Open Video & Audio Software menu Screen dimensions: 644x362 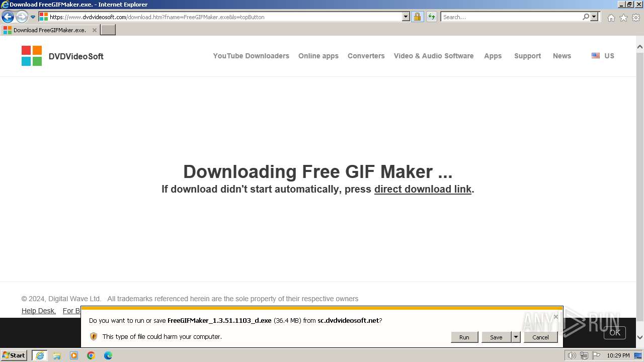[434, 56]
